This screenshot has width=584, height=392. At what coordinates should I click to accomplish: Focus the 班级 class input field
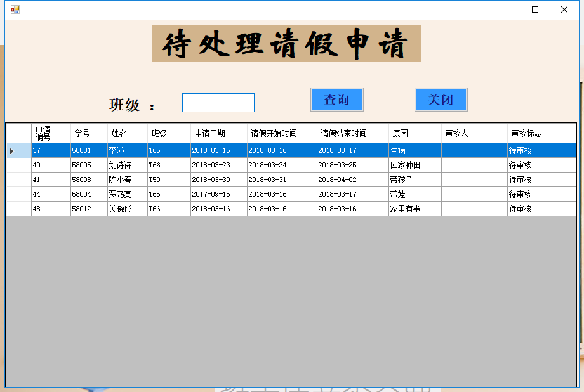point(218,103)
